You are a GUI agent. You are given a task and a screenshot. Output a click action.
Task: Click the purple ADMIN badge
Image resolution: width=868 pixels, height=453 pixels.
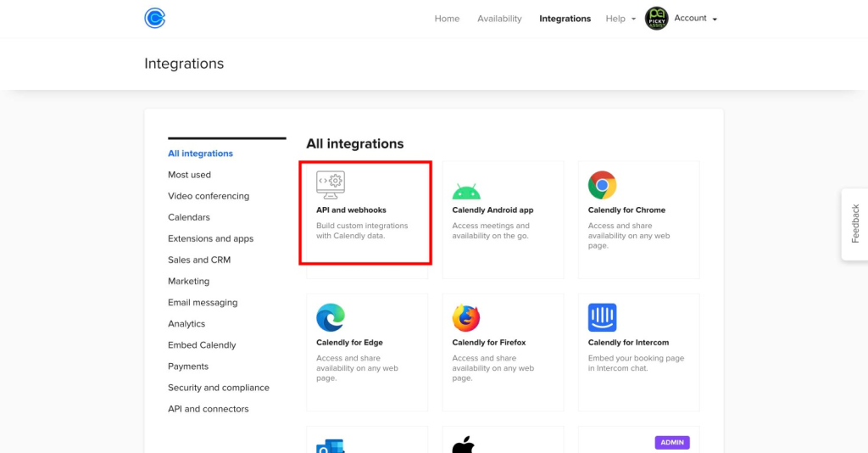tap(672, 443)
